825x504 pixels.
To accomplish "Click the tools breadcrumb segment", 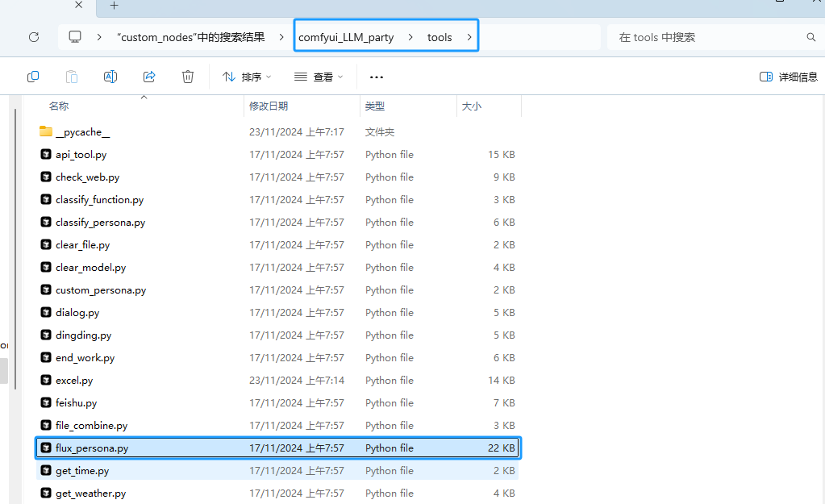I will click(440, 37).
